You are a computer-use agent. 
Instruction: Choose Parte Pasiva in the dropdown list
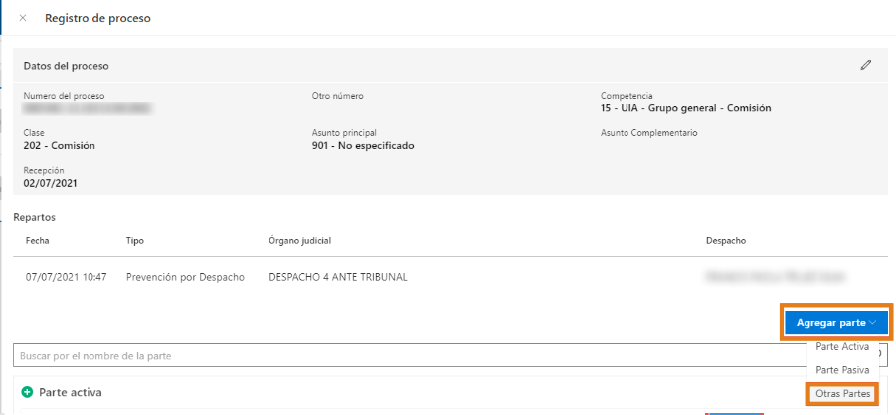click(841, 370)
